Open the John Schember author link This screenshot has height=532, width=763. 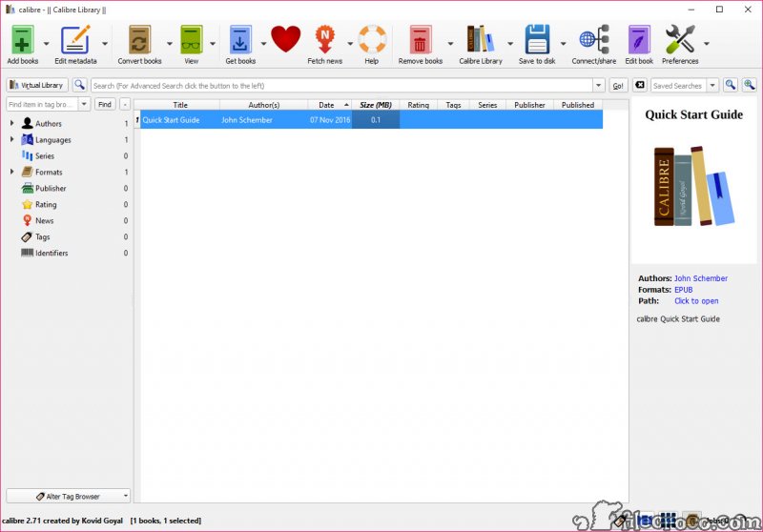[701, 278]
